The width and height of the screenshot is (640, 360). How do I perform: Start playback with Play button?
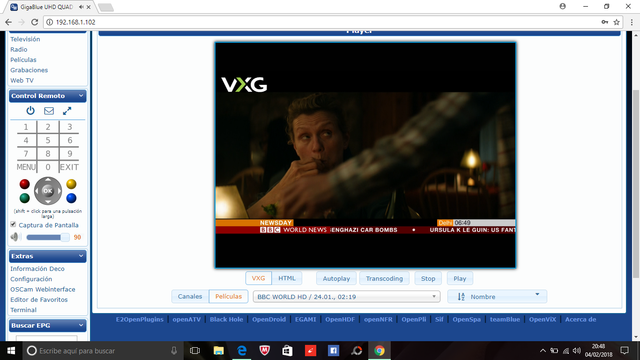click(460, 278)
